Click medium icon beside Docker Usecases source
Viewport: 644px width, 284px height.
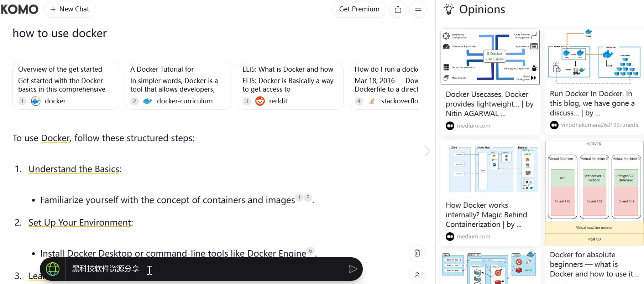pos(450,126)
